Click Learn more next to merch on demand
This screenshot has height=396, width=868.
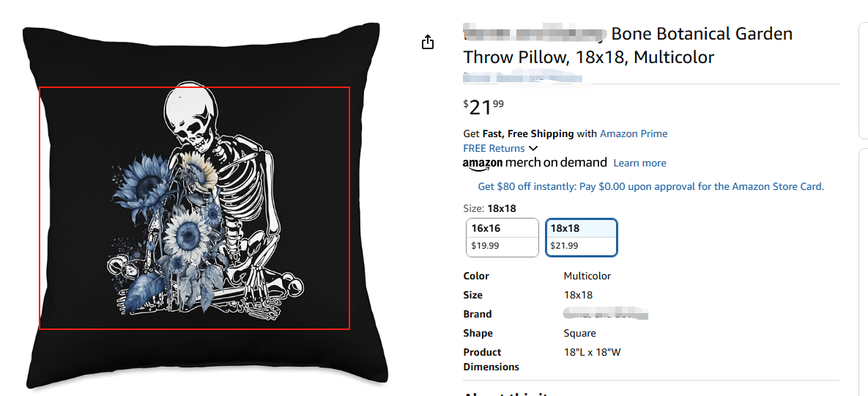click(639, 163)
